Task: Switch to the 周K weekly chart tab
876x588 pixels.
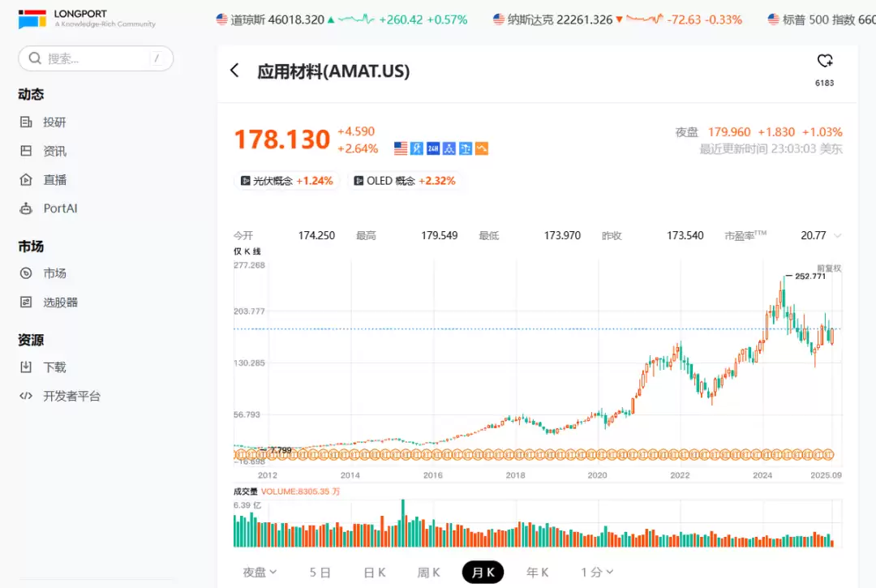Action: click(428, 572)
